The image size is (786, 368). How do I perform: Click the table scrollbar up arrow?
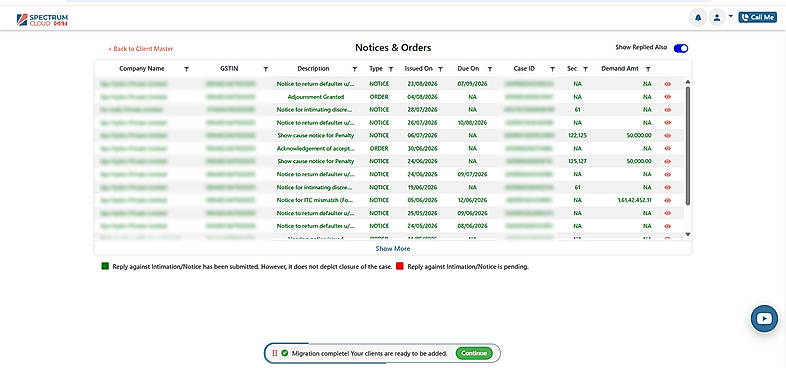point(688,82)
